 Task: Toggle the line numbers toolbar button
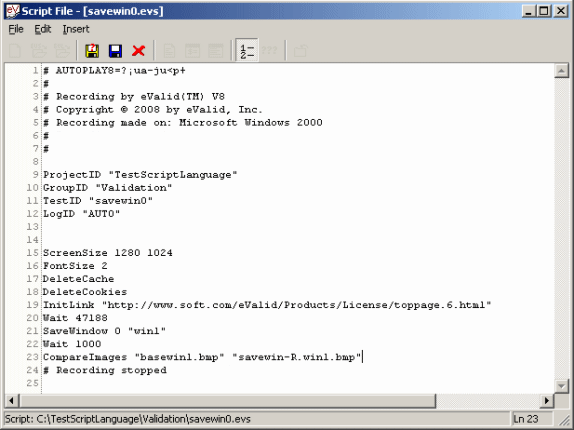247,50
